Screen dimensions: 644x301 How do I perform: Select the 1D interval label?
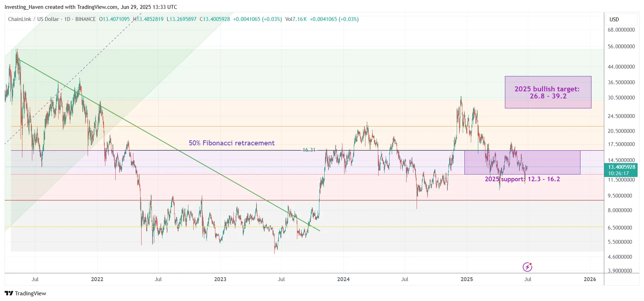pyautogui.click(x=67, y=19)
